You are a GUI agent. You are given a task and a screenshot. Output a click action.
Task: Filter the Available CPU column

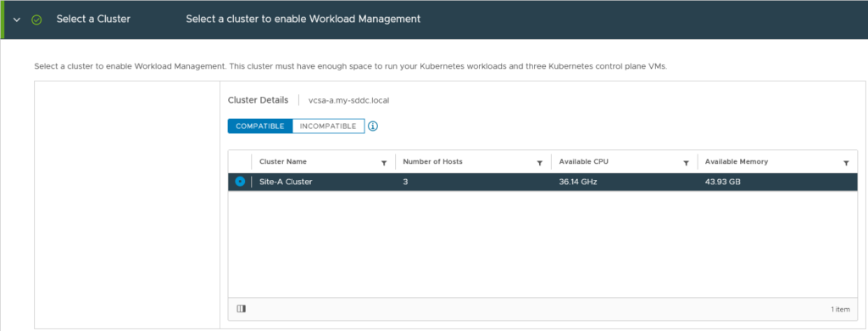click(x=686, y=163)
